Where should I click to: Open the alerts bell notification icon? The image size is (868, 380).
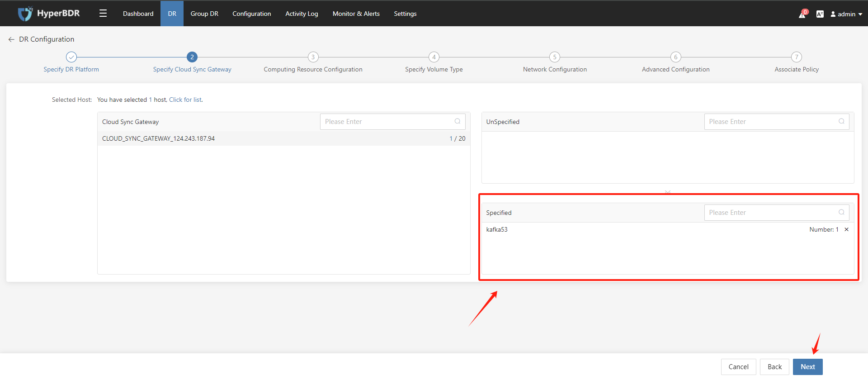(x=802, y=14)
